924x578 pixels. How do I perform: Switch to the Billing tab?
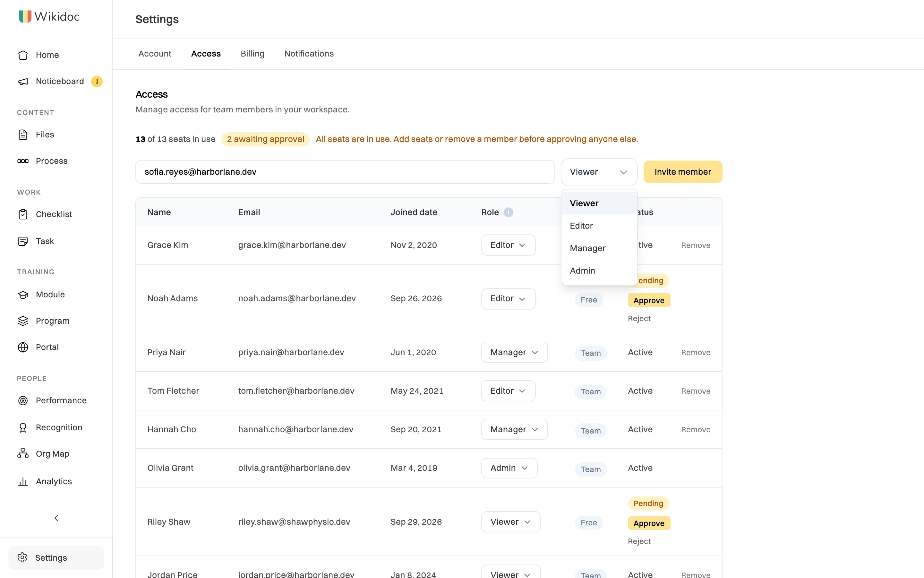(252, 54)
